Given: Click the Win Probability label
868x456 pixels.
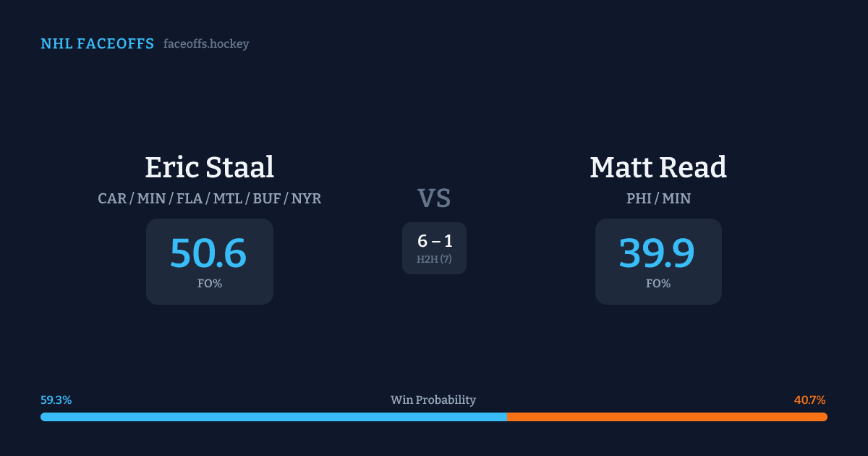Looking at the screenshot, I should (433, 400).
